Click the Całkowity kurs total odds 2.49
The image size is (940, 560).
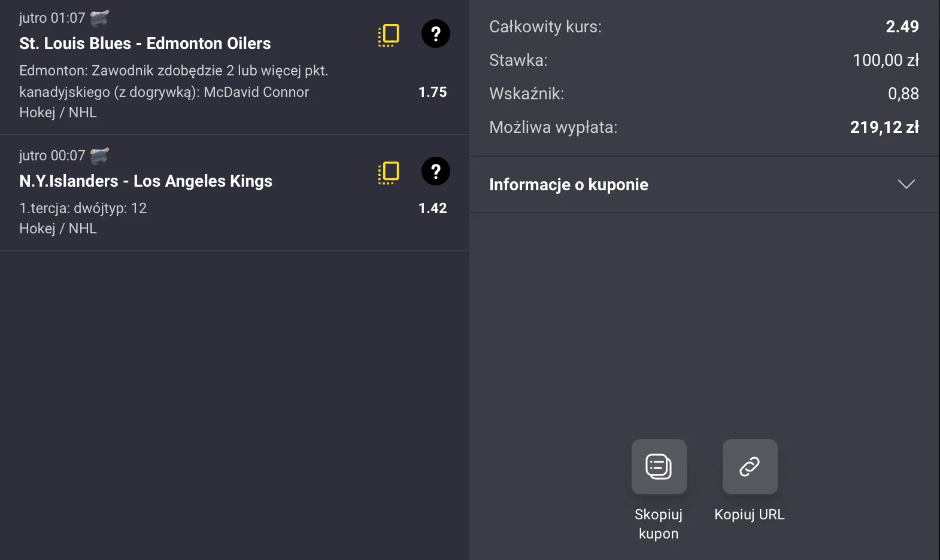pyautogui.click(x=902, y=26)
